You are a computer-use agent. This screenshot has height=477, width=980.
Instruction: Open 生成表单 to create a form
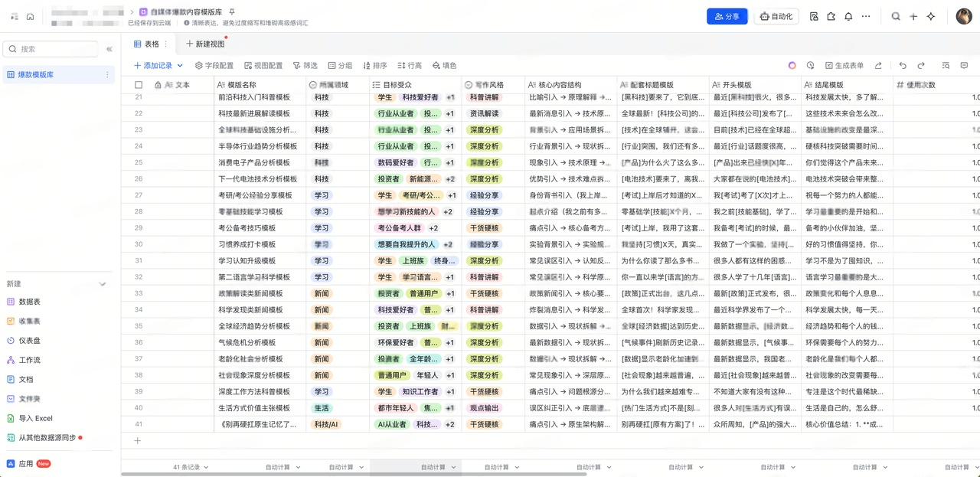pos(844,66)
